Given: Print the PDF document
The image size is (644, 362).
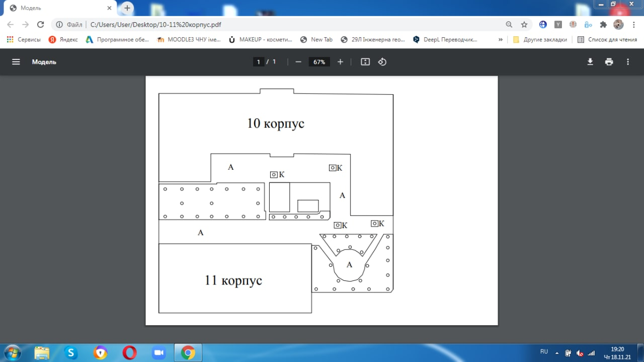Looking at the screenshot, I should pos(609,62).
